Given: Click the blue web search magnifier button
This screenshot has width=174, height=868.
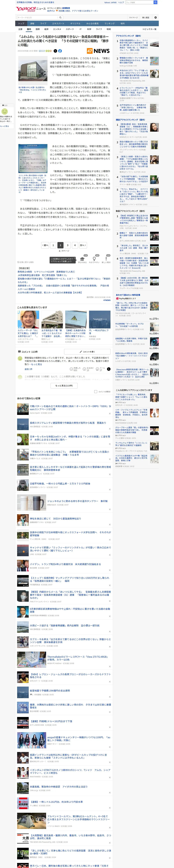Looking at the screenshot, I should click(155, 2).
